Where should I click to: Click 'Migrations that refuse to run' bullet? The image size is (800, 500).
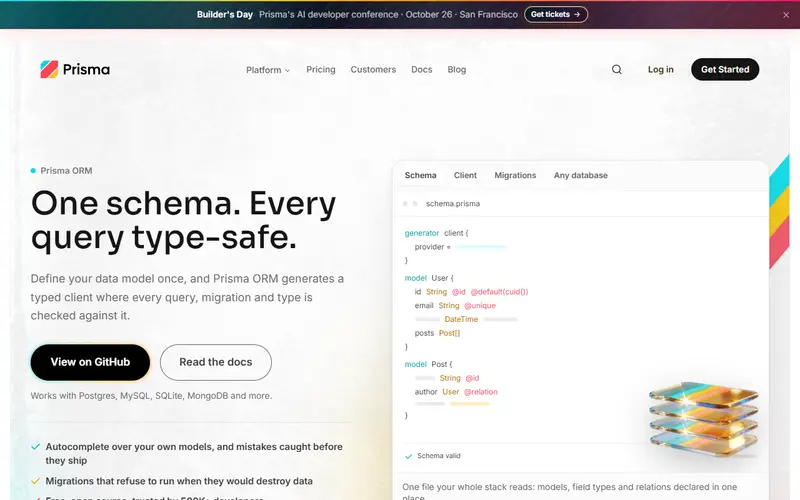(179, 481)
